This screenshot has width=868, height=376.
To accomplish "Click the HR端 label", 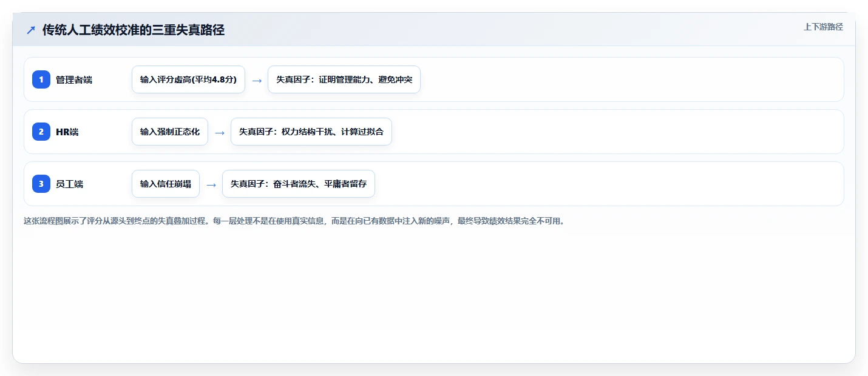I will pyautogui.click(x=67, y=132).
